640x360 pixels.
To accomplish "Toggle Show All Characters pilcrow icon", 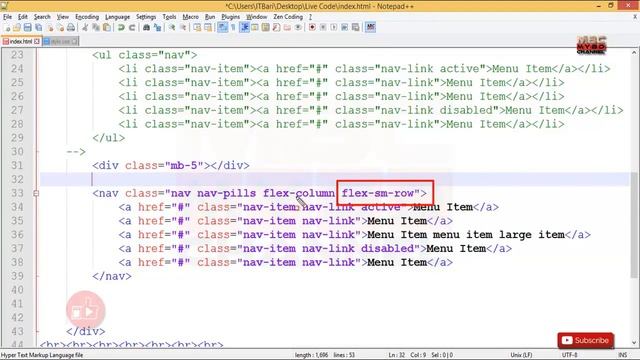I will [x=233, y=27].
